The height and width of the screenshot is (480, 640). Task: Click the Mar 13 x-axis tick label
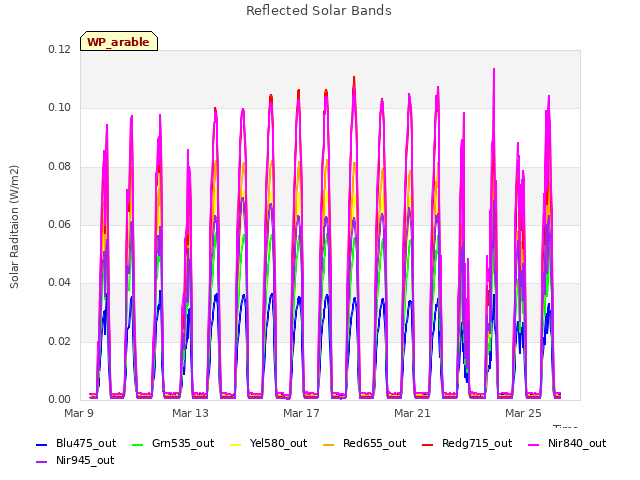click(x=190, y=413)
